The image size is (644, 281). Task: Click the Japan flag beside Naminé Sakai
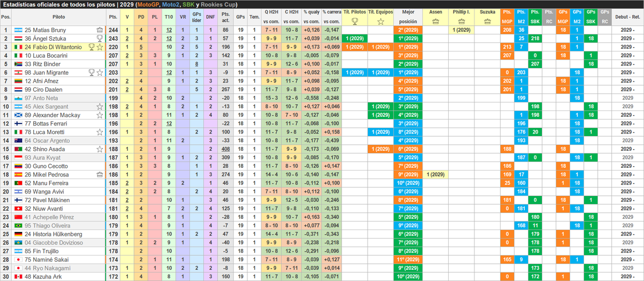click(x=18, y=259)
